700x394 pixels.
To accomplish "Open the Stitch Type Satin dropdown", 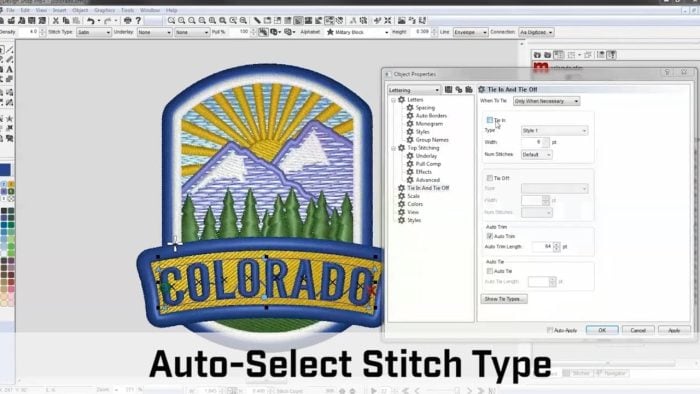I will [94, 32].
